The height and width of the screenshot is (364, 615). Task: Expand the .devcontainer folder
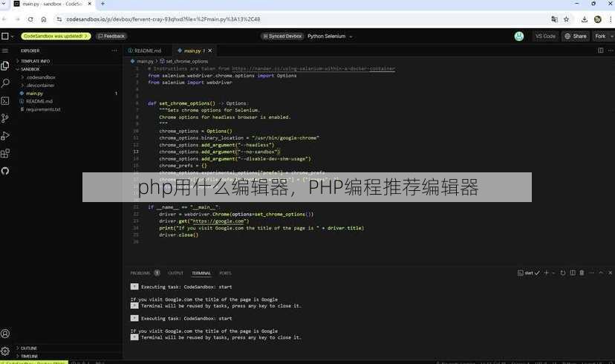39,85
